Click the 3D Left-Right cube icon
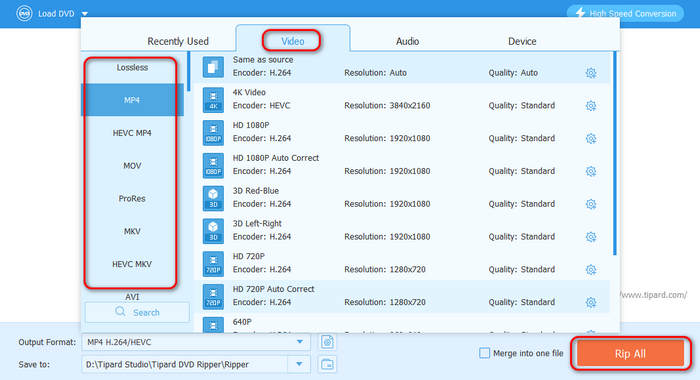Image resolution: width=700 pixels, height=380 pixels. [213, 231]
